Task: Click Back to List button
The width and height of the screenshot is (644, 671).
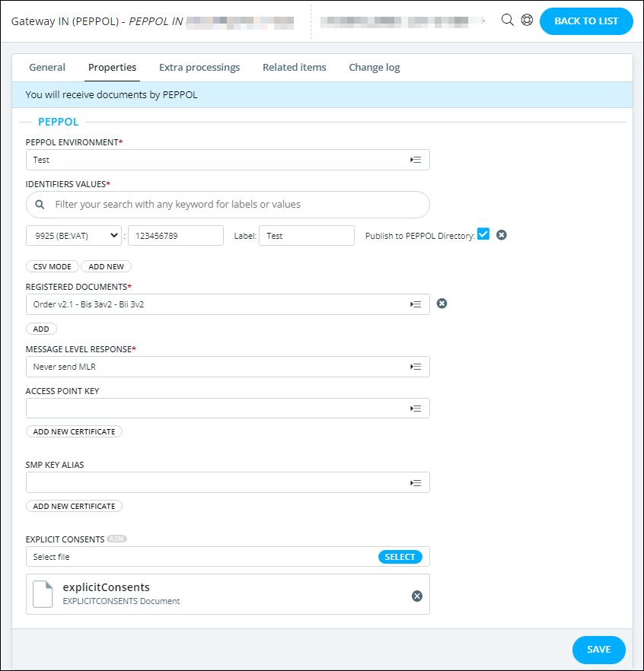Action: (585, 21)
